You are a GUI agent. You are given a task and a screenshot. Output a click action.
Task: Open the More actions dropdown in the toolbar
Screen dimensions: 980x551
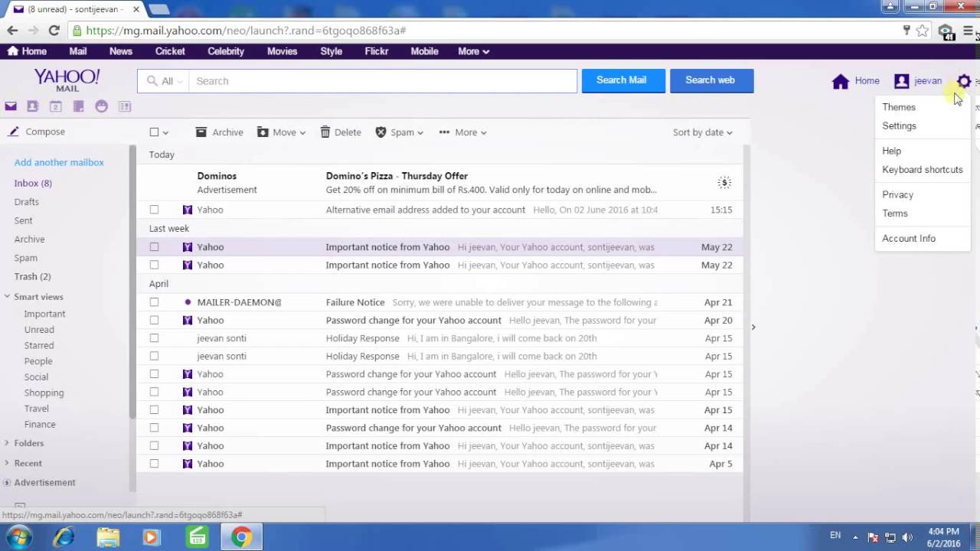(462, 132)
